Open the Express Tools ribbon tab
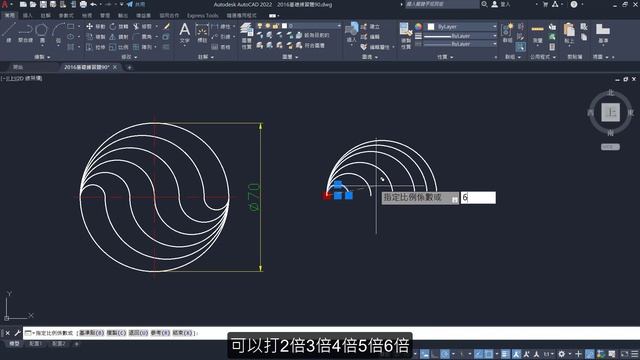This screenshot has width=640, height=360. pos(202,16)
